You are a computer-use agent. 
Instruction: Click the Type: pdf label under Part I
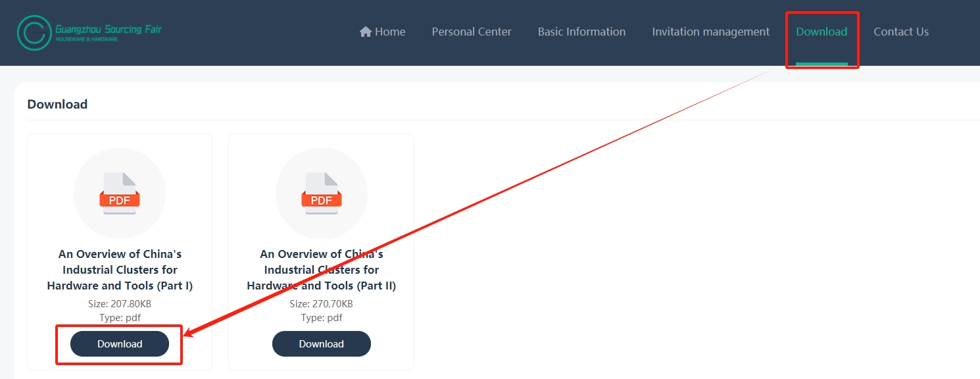pos(120,318)
